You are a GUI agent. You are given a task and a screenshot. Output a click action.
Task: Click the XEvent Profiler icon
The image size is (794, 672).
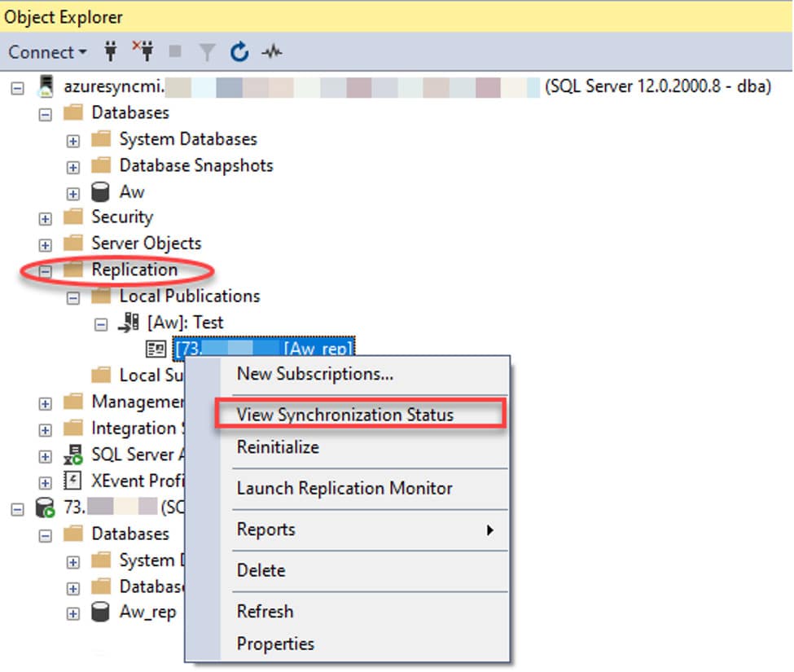click(x=72, y=481)
